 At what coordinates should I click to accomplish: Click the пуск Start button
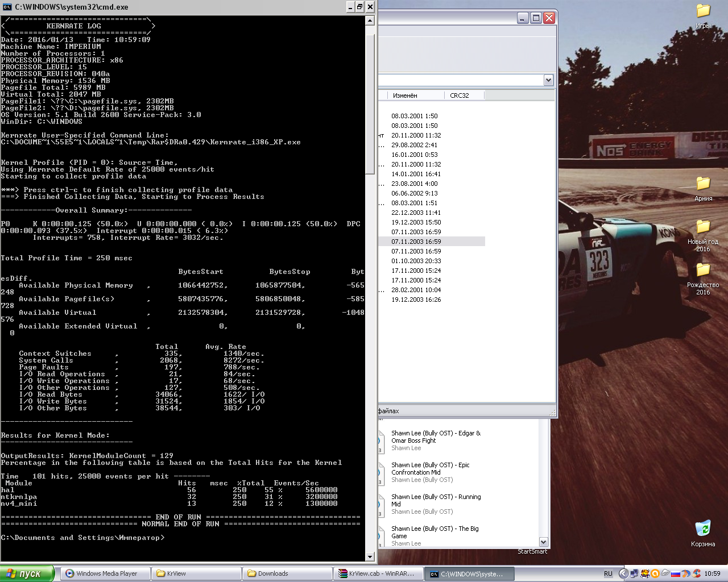tap(27, 573)
